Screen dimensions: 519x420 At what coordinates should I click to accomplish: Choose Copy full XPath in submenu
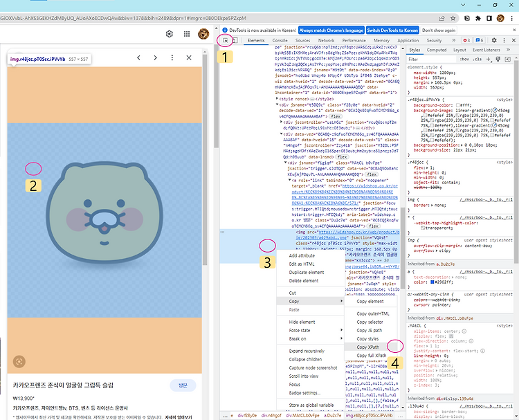[x=370, y=355]
